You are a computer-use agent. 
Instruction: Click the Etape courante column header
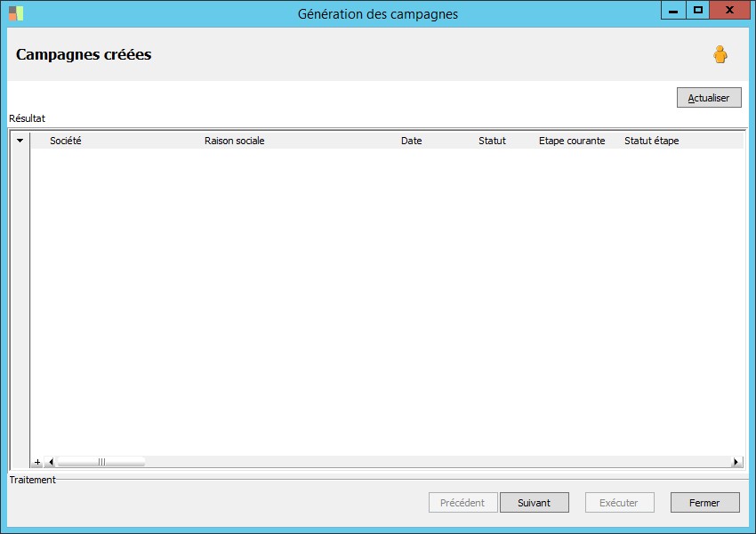[572, 141]
